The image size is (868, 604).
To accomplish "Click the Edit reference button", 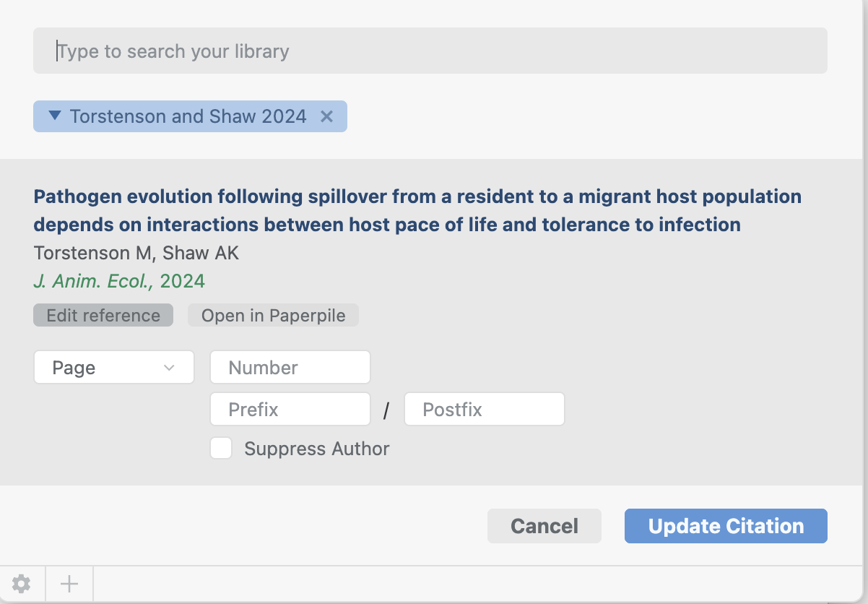I will click(x=103, y=315).
